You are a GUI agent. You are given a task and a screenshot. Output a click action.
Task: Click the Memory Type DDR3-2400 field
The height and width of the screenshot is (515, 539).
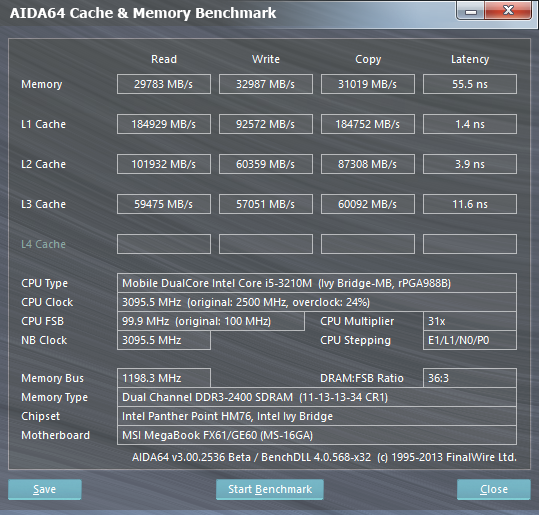pyautogui.click(x=317, y=397)
